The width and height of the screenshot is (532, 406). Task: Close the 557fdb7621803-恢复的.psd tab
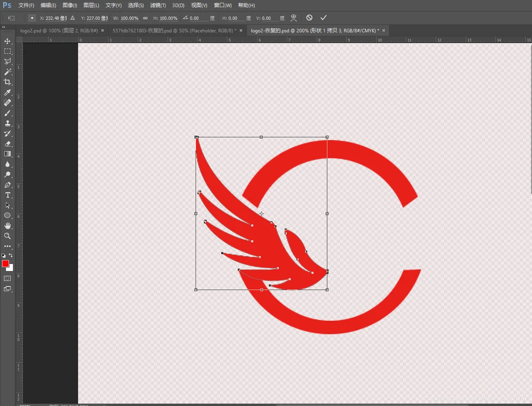(x=242, y=31)
